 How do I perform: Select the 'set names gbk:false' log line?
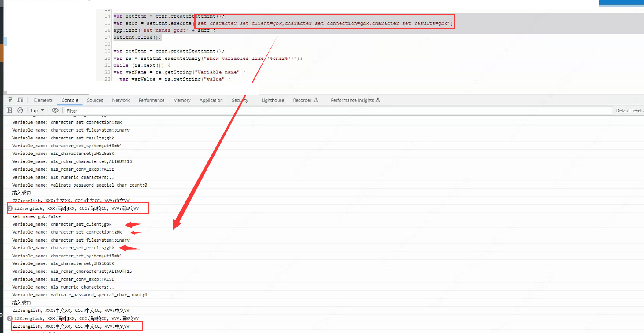37,216
